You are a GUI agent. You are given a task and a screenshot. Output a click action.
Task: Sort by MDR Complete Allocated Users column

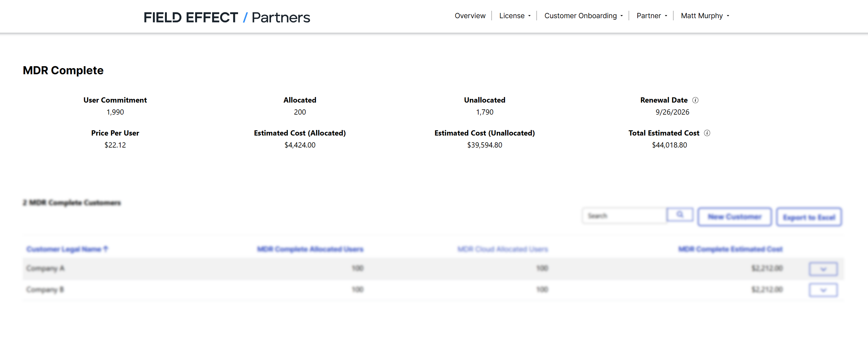(x=310, y=249)
